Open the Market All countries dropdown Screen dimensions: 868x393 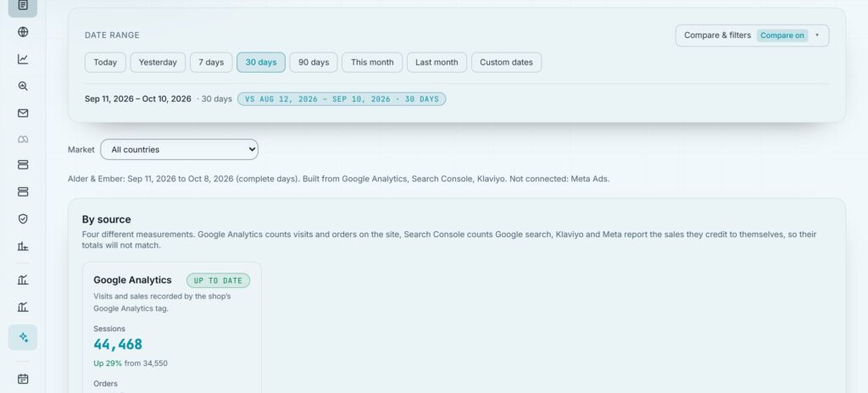coord(180,149)
